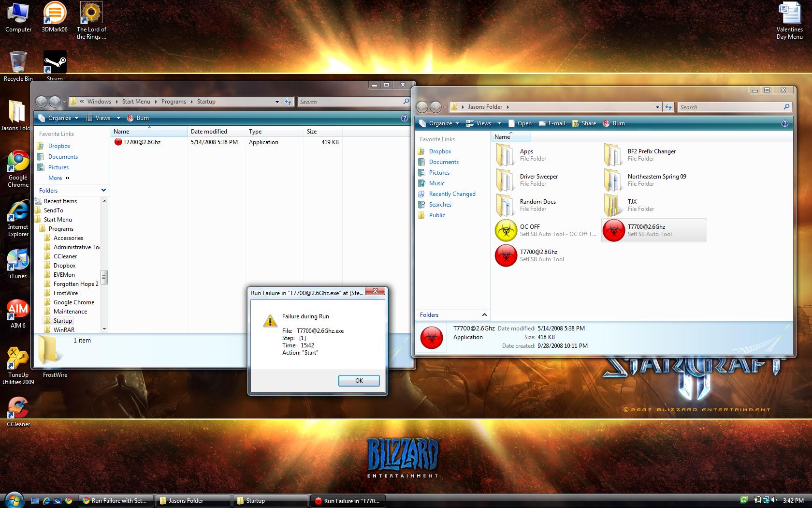Viewport: 812px width, 508px height.
Task: Click OK in the Run Failure dialog
Action: (359, 381)
